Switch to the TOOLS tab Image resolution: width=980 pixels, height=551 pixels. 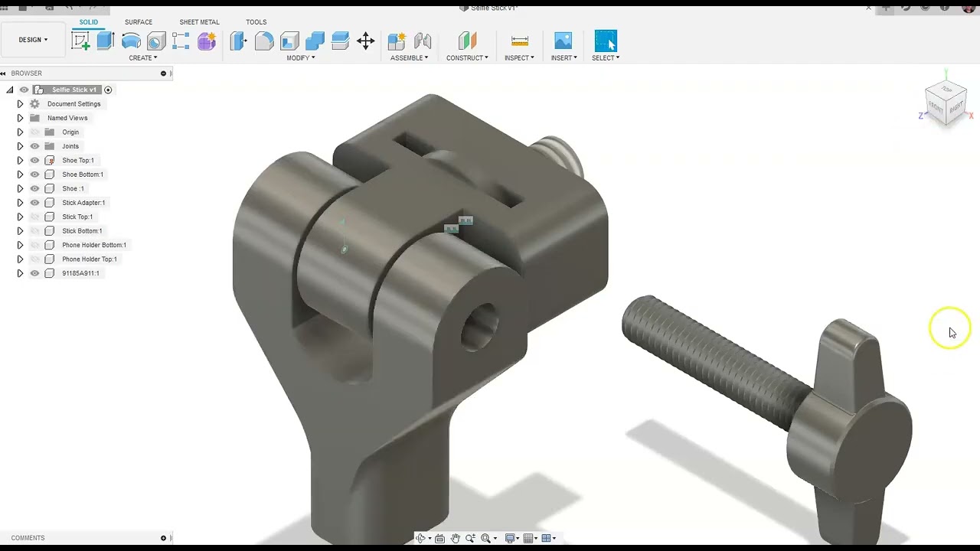(256, 22)
